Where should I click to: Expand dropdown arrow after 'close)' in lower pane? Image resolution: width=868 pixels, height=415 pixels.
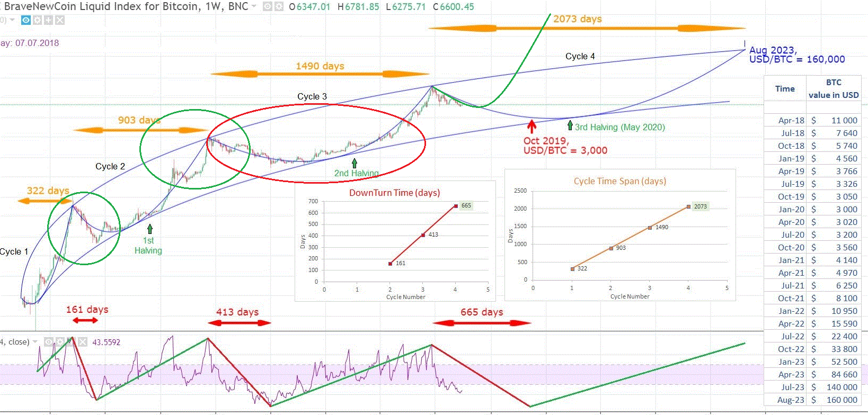35,342
